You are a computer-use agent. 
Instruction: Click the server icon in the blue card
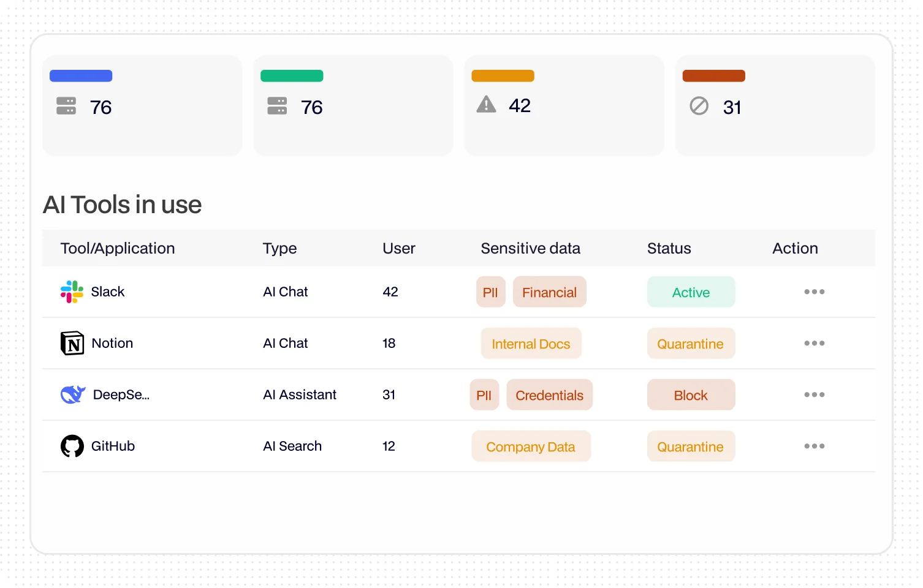pos(66,106)
